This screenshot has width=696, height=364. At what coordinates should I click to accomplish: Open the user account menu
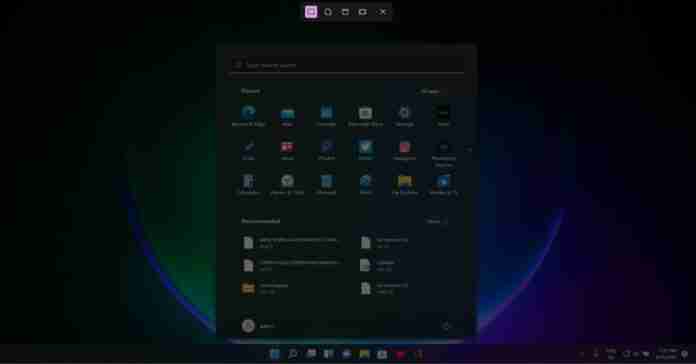[x=258, y=326]
